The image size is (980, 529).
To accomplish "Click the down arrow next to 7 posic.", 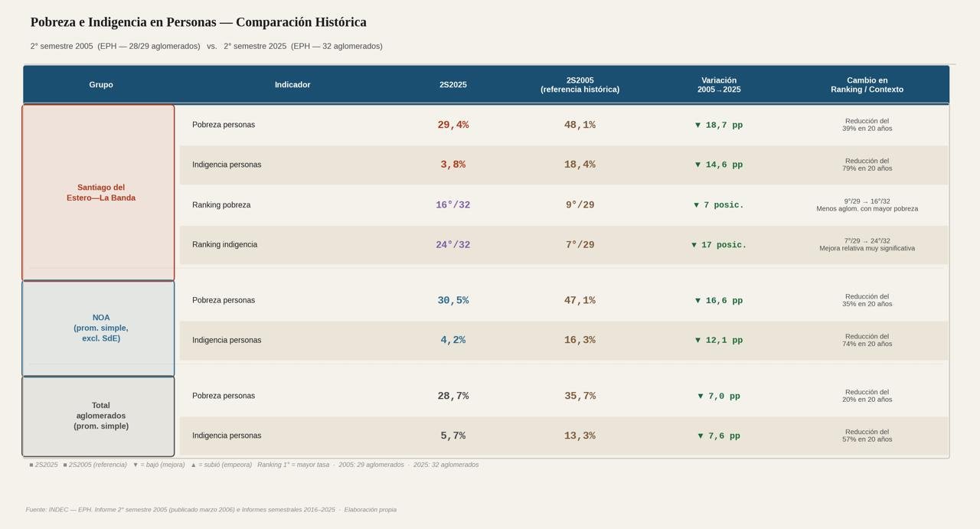I will (x=697, y=205).
